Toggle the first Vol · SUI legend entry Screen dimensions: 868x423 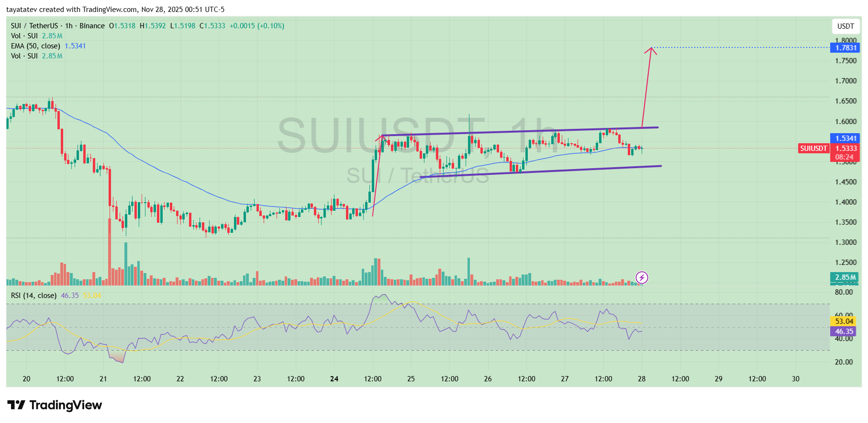(24, 36)
